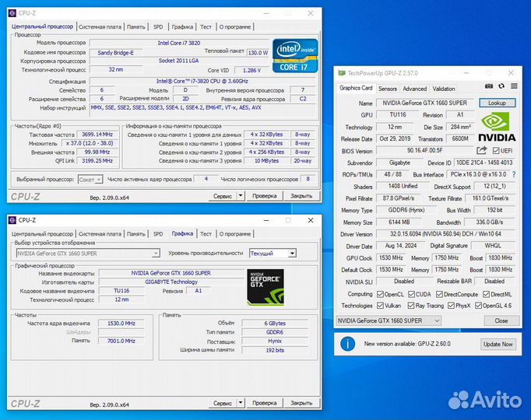Click the 10 MBytes L3 cache value
The image size is (531, 420).
(x=266, y=161)
